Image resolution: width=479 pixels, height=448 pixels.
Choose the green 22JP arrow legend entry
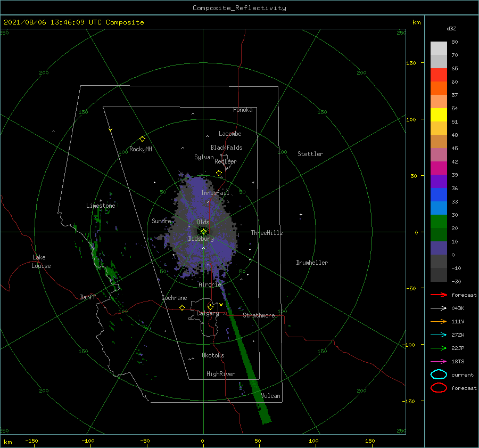pos(439,348)
